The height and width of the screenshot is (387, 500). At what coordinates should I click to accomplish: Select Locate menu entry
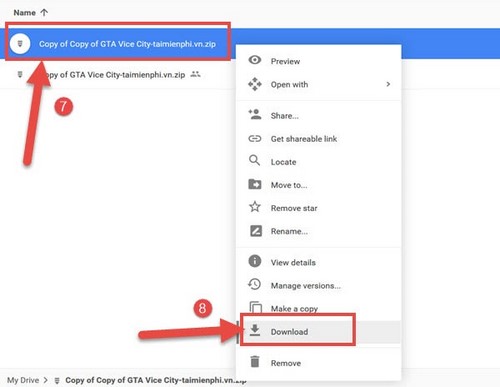click(318, 162)
